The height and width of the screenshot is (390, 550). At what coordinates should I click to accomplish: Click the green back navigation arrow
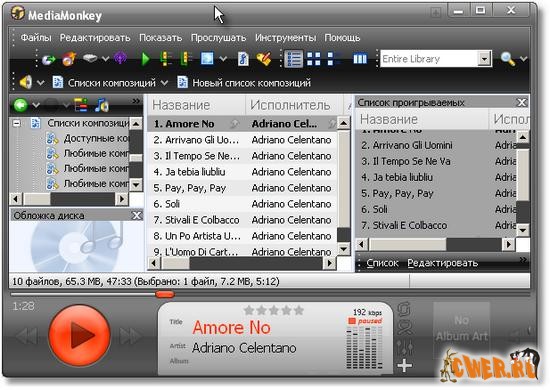pyautogui.click(x=20, y=105)
